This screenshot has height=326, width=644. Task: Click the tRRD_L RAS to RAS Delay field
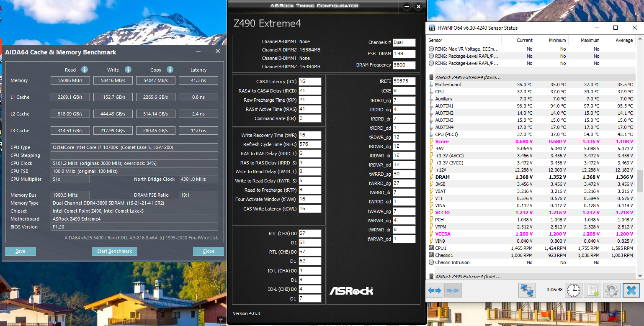[x=310, y=154]
